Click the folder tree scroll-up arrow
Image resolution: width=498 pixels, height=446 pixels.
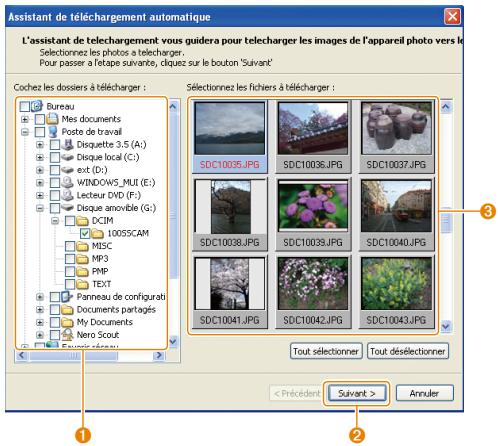(x=173, y=107)
